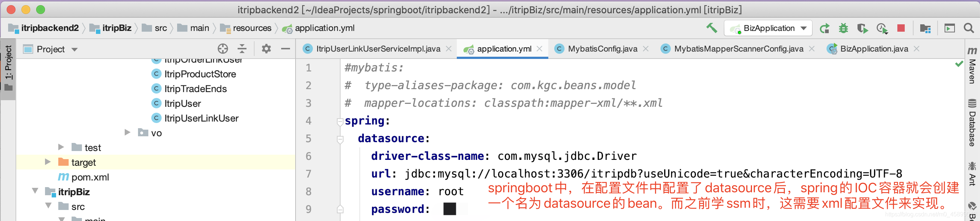
Task: Click the locate/select opened file target icon
Action: pos(223,49)
